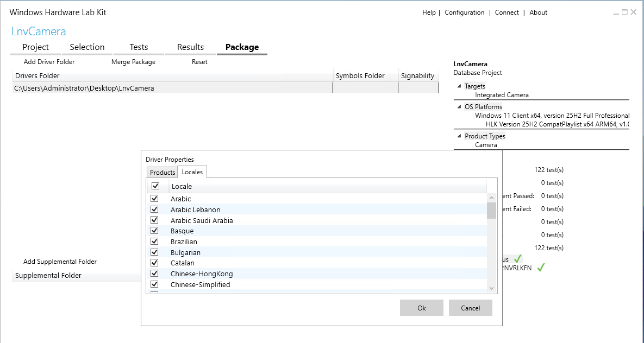644x343 pixels.
Task: Go to the Tests tab
Action: (139, 47)
